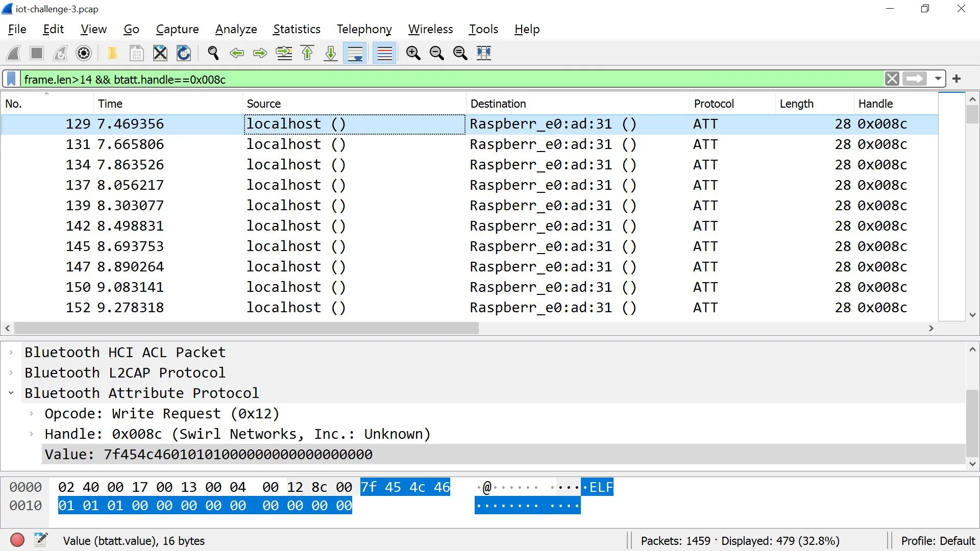The image size is (980, 551).
Task: Toggle packet colorizing rules button
Action: 384,53
